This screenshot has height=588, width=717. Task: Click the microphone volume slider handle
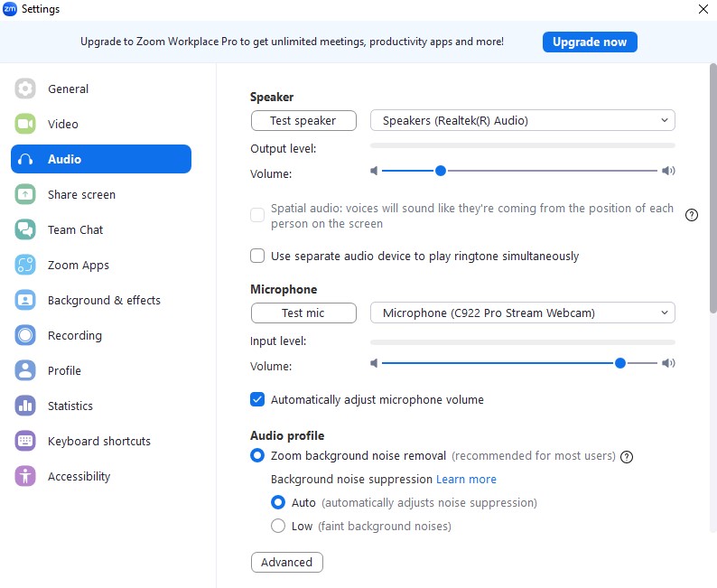[x=620, y=363]
